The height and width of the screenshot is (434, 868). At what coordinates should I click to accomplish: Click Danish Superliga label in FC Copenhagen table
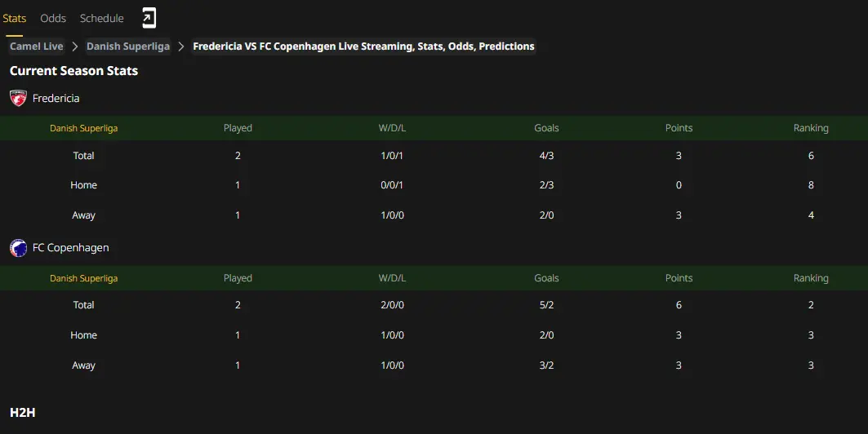[x=83, y=278]
